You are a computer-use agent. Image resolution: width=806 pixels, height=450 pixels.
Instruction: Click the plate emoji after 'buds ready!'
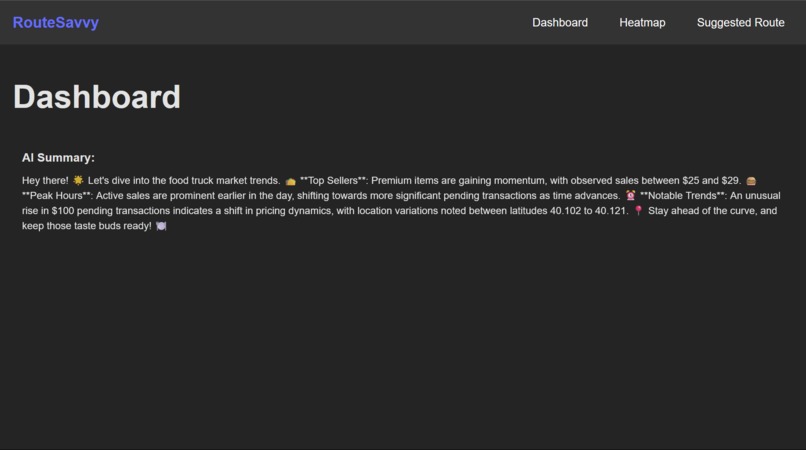coord(161,226)
